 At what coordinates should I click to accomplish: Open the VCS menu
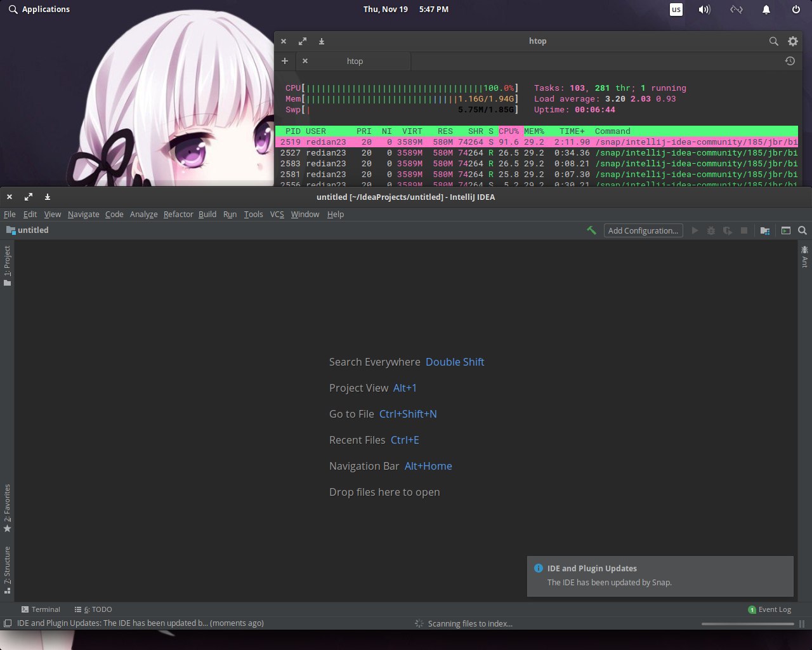tap(277, 214)
